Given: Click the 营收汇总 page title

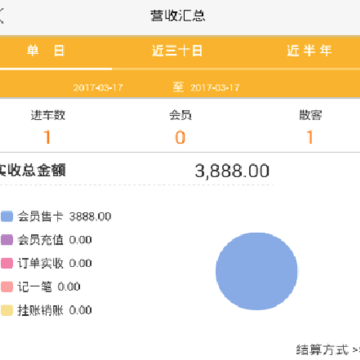Looking at the screenshot, I should pos(178,16).
